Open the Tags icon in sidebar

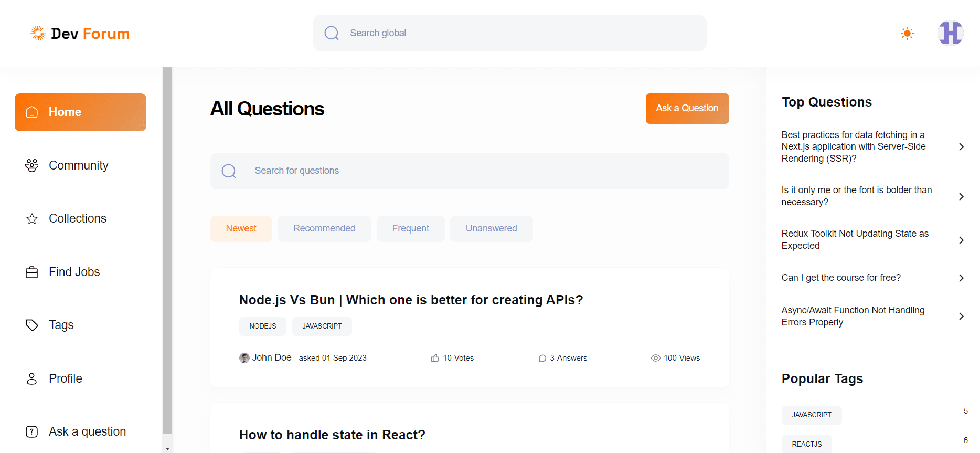point(32,325)
